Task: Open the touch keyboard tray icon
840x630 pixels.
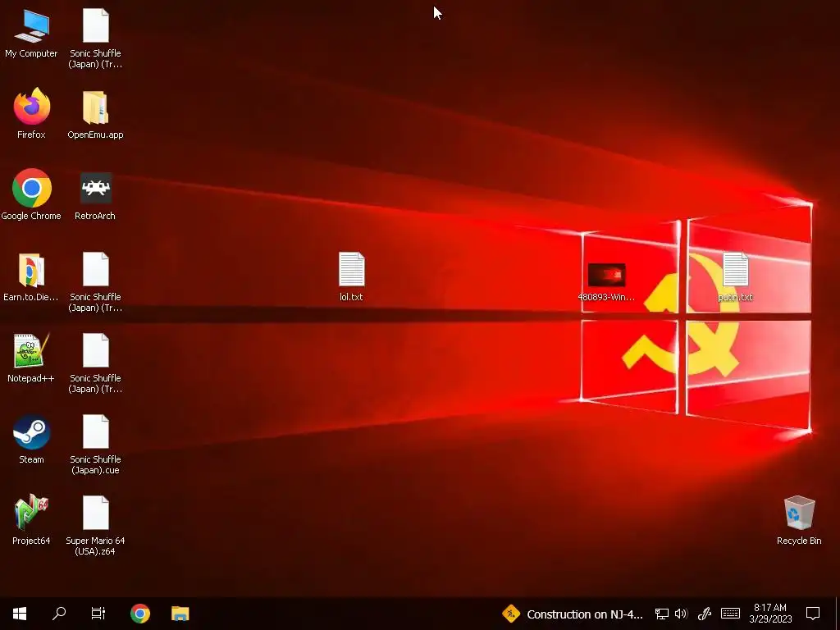Action: click(x=730, y=614)
